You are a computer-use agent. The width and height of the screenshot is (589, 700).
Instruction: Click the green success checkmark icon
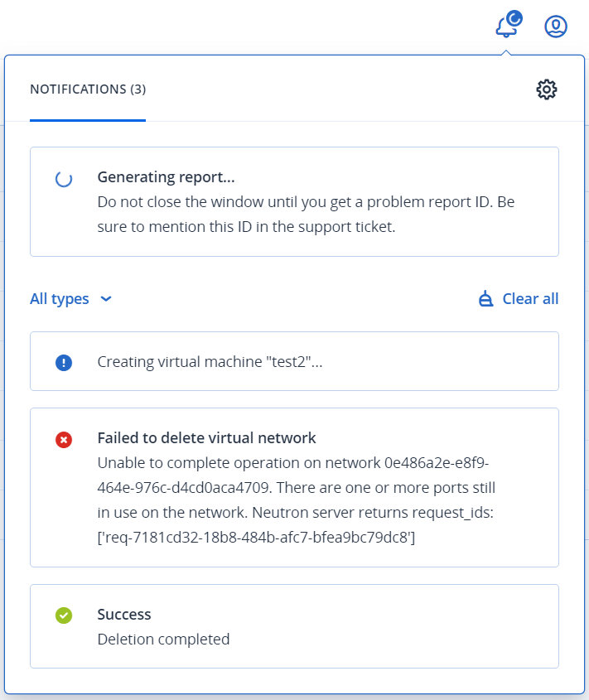64,616
